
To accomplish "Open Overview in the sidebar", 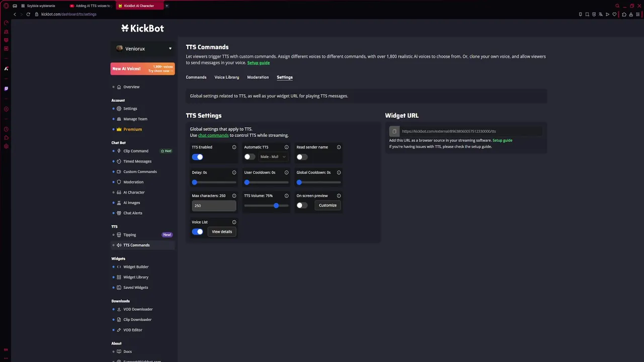I will pos(131,87).
